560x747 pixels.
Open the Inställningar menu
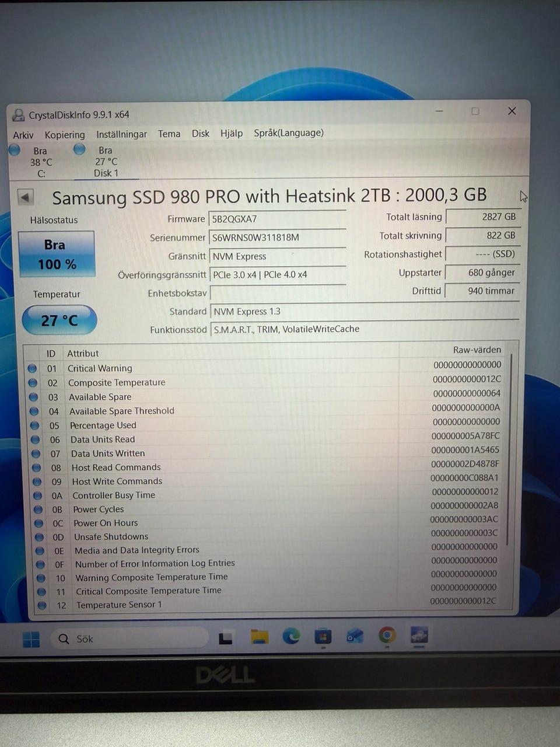(121, 134)
